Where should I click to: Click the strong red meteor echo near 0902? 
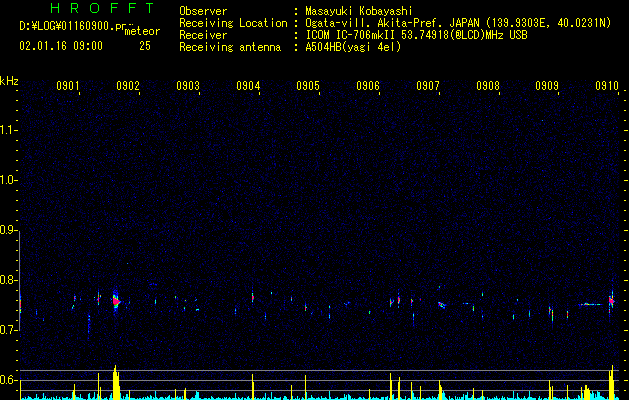tap(116, 301)
